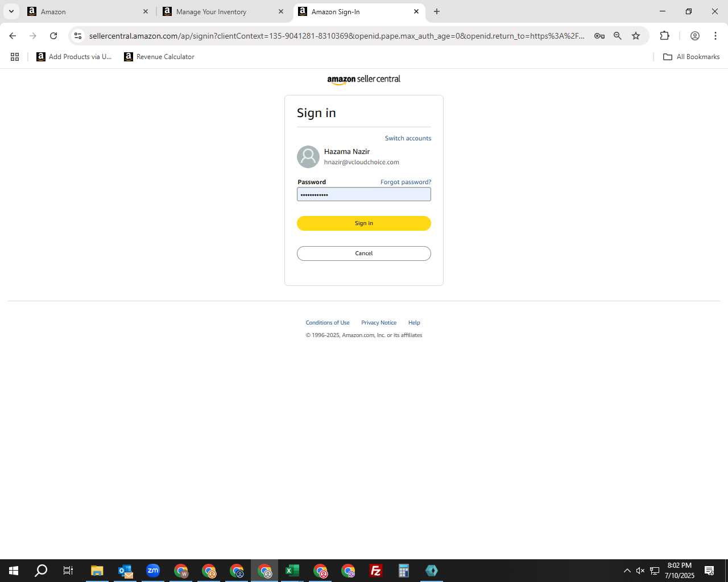Image resolution: width=728 pixels, height=582 pixels.
Task: Open the Windows Start menu
Action: coord(14,571)
